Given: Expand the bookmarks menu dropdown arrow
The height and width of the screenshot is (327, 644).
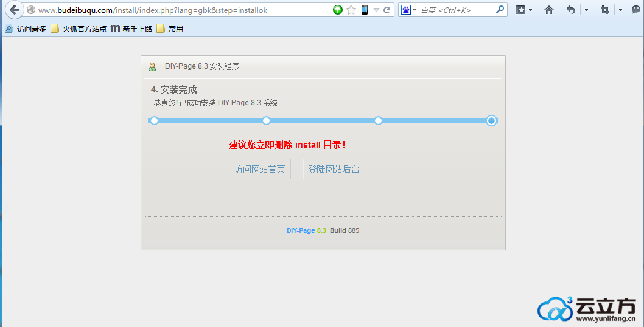Looking at the screenshot, I should pos(530,10).
